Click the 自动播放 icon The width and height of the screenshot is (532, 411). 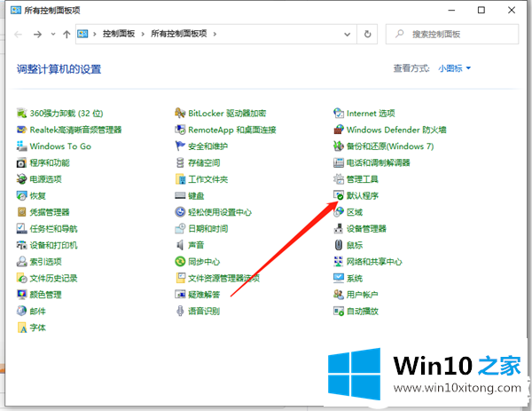click(x=339, y=312)
